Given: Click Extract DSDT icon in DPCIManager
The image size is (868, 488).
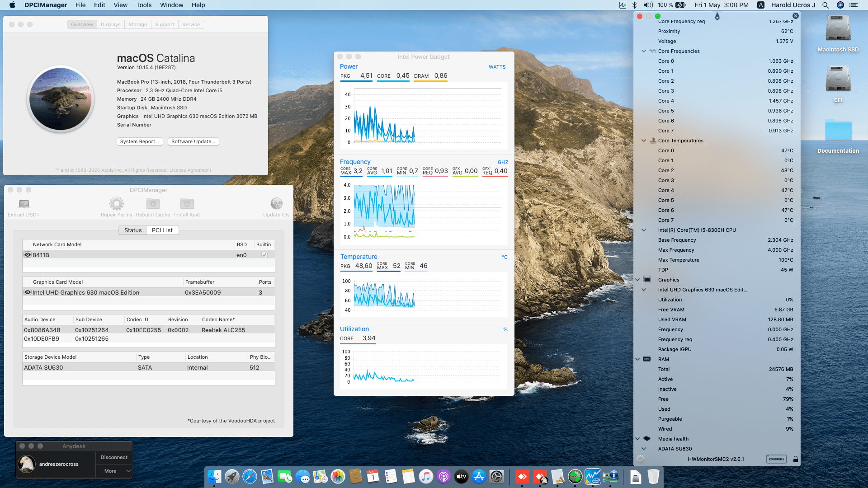Looking at the screenshot, I should click(x=24, y=204).
